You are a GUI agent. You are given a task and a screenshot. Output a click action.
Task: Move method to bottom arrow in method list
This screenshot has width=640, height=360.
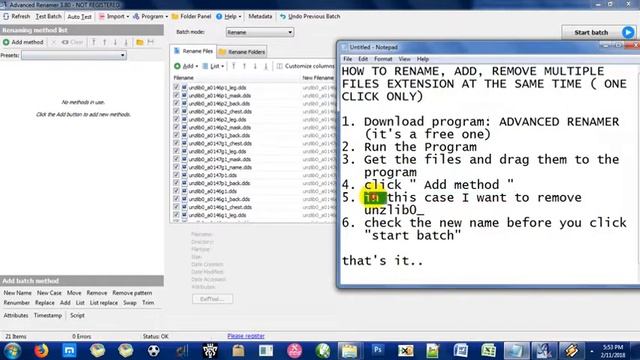[126, 42]
